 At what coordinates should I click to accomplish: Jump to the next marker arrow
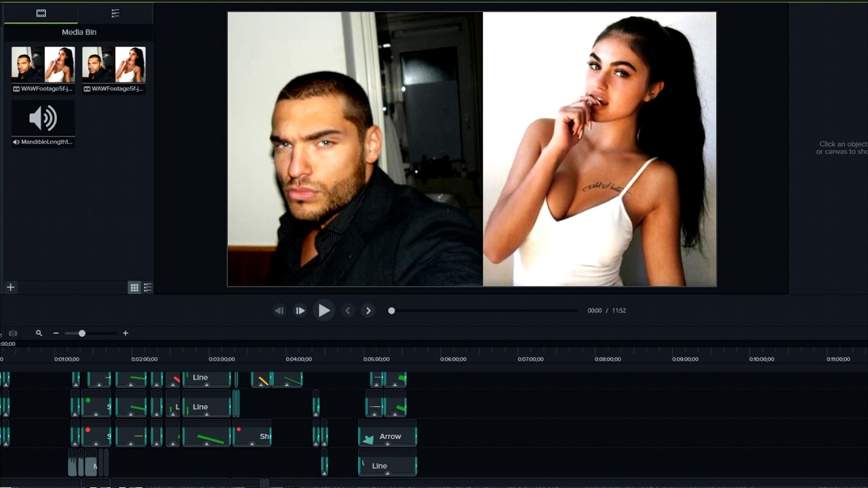[x=368, y=310]
